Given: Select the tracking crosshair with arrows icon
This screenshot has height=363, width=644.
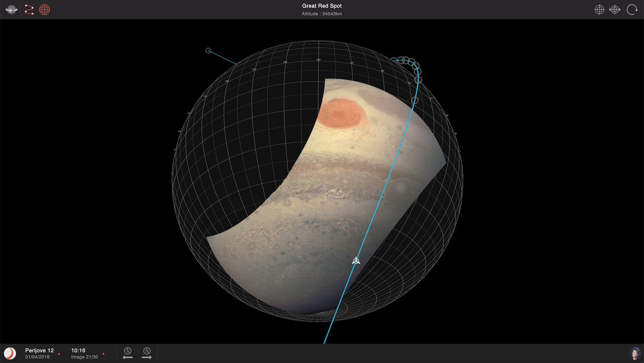Looking at the screenshot, I should tap(615, 9).
